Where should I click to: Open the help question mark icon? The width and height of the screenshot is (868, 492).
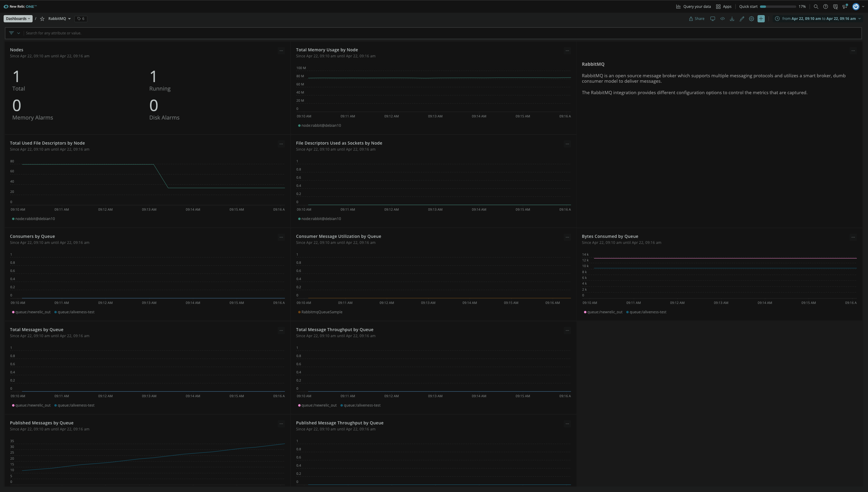(x=825, y=7)
